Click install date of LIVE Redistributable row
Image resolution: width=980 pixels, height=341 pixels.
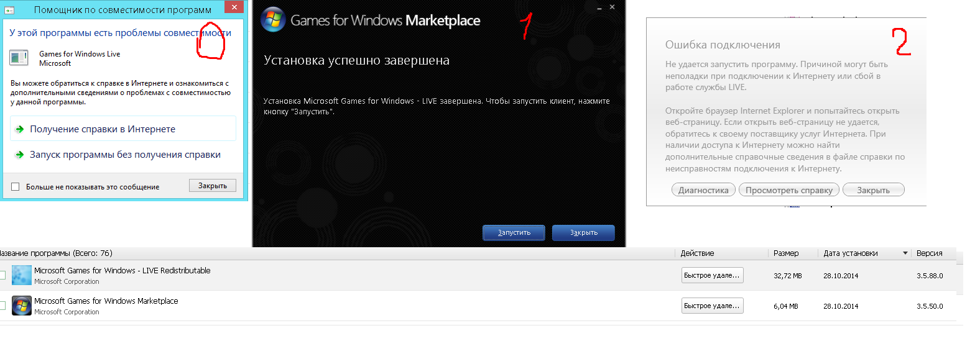841,276
